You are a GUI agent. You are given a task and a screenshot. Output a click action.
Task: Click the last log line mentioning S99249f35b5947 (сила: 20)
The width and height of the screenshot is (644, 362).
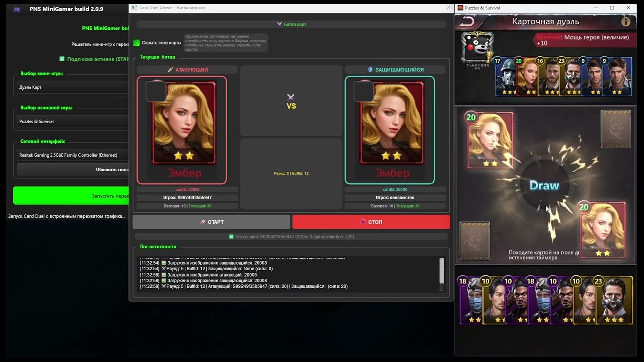tap(244, 287)
